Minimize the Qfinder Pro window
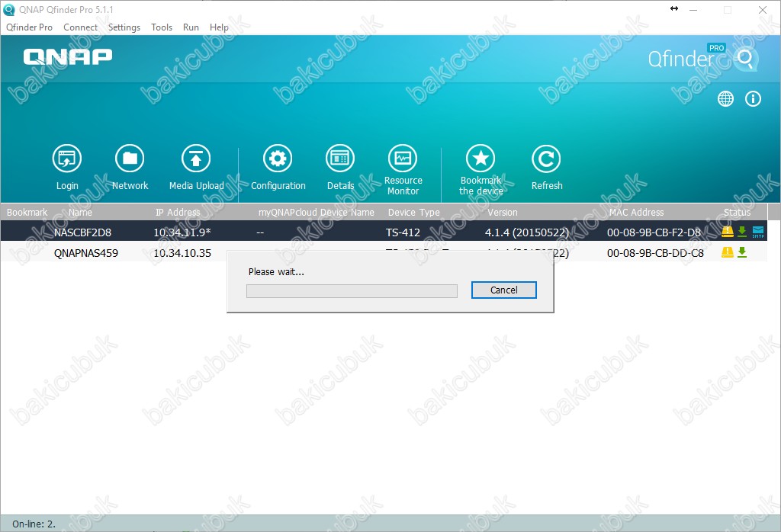 coord(693,9)
